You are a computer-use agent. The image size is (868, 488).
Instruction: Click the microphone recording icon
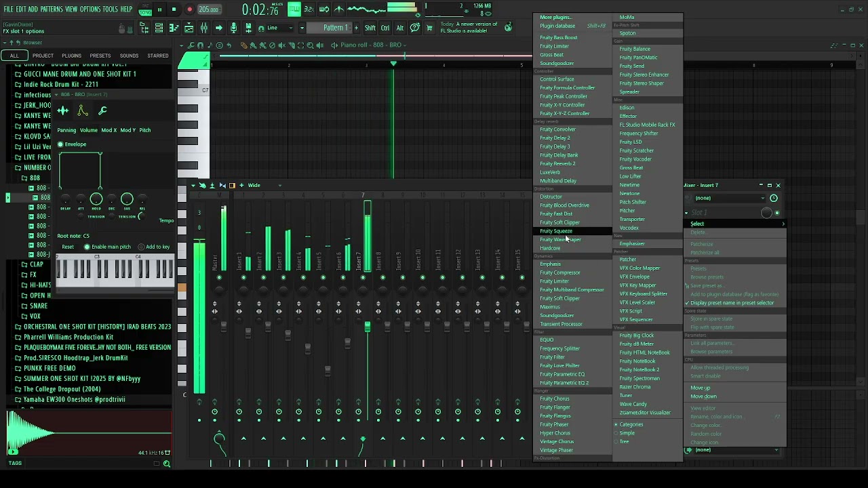(x=233, y=28)
